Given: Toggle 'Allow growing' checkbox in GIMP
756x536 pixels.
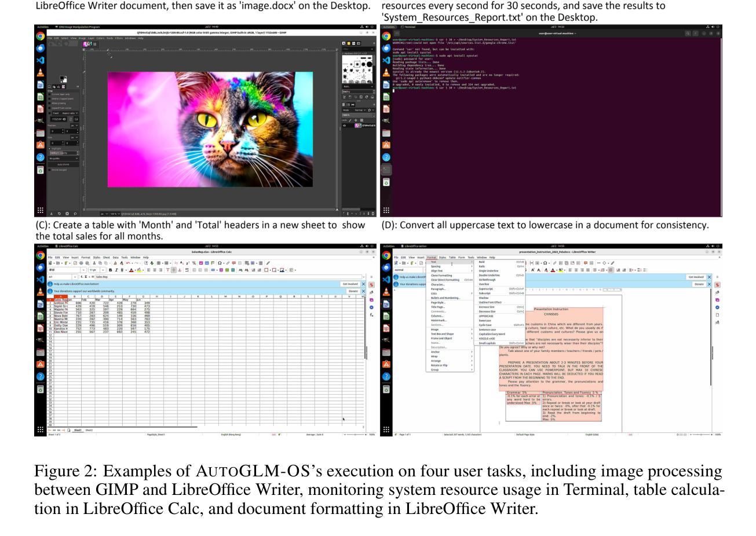Looking at the screenshot, I should (49, 103).
